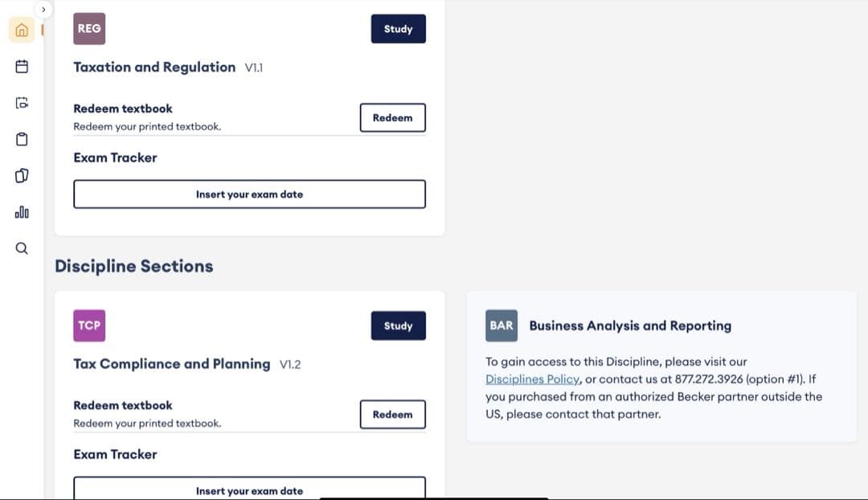Expand the sidebar with the chevron arrow
This screenshot has width=868, height=500.
click(43, 9)
